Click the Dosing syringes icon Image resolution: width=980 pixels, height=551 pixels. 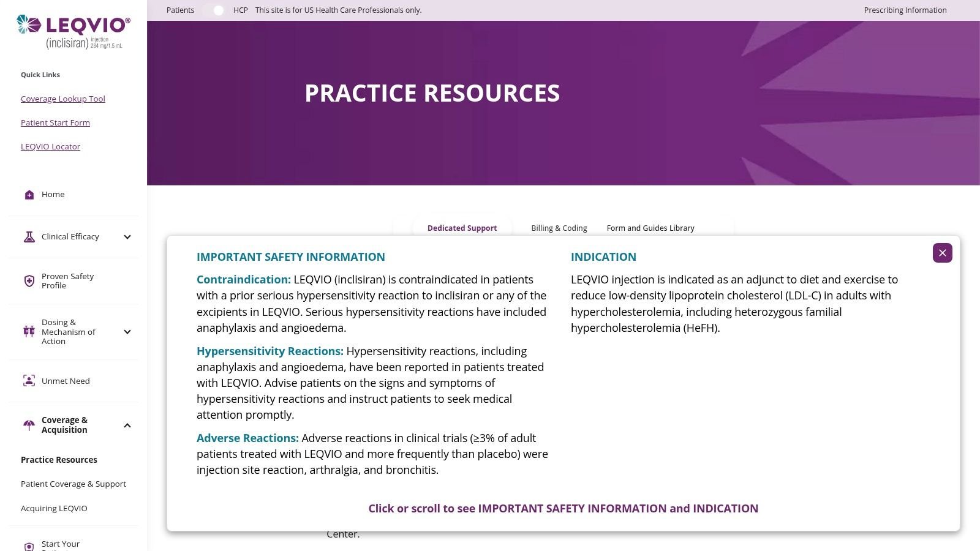[x=29, y=332]
